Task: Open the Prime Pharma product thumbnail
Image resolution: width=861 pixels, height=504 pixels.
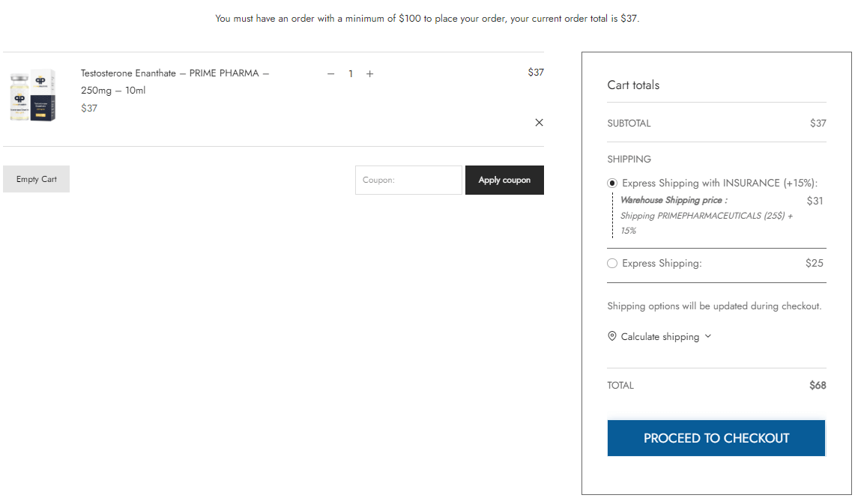Action: tap(32, 95)
